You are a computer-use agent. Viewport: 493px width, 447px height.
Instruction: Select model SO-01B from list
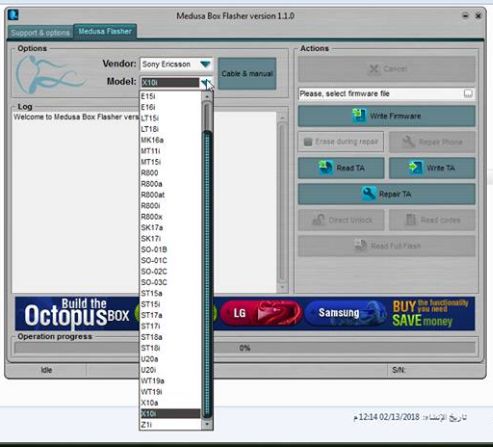pos(170,249)
